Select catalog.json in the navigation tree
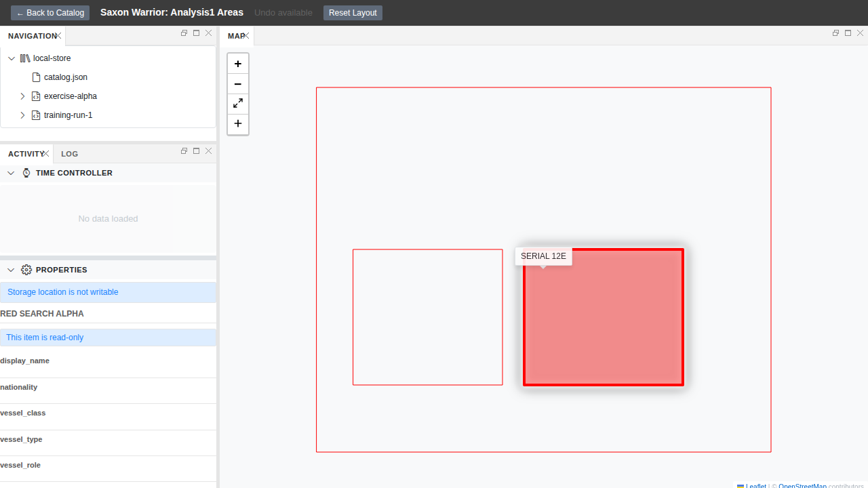868x488 pixels. point(66,77)
